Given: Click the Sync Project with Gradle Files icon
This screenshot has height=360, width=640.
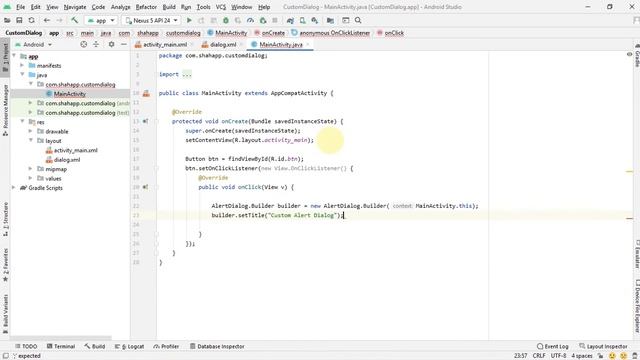Looking at the screenshot, I should point(290,20).
